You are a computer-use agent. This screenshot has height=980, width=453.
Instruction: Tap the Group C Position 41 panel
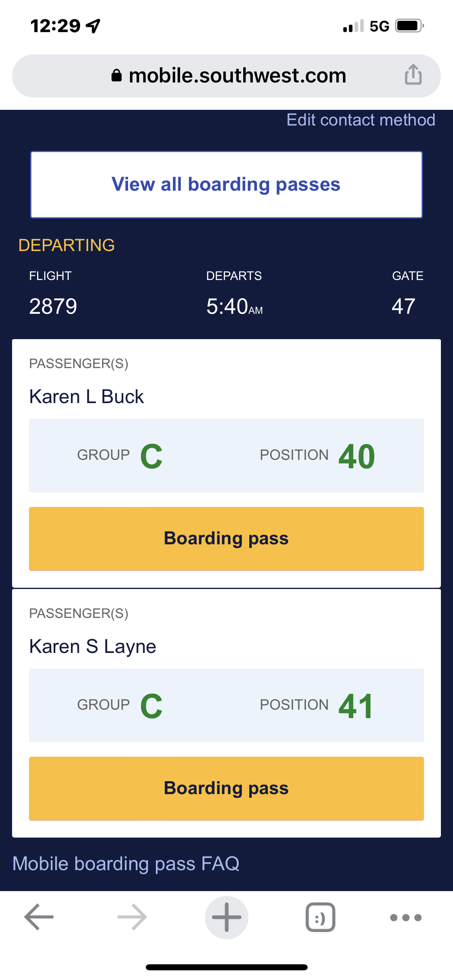tap(226, 705)
